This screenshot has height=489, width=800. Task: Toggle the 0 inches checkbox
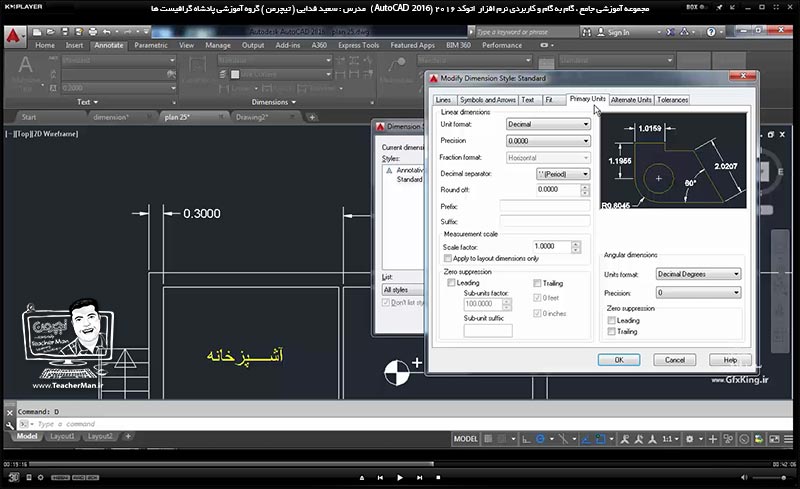pyautogui.click(x=537, y=313)
